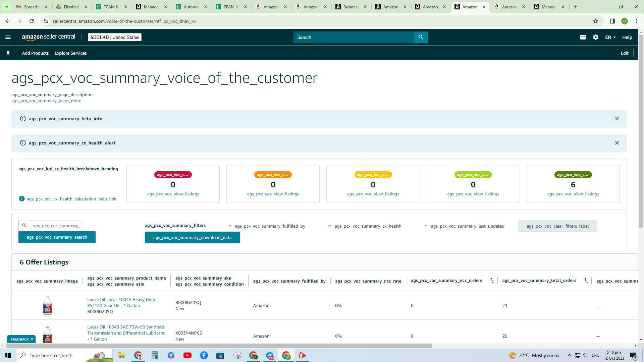Screen dimensions: 644x362
Task: Open the tab search dropdown in Chrome
Action: (x=7, y=7)
